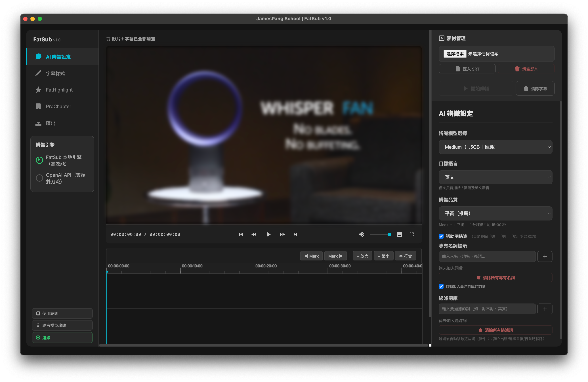Open the FatHighlight sidebar tab

coord(59,90)
